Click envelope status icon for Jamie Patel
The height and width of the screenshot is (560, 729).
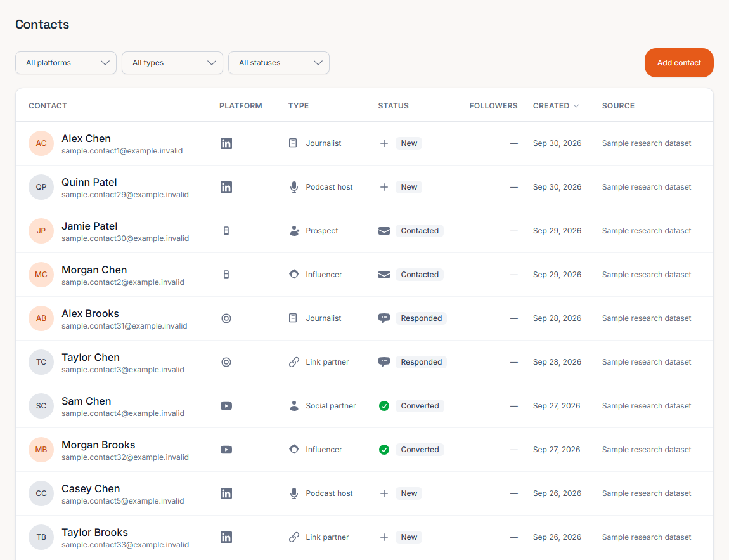click(384, 231)
